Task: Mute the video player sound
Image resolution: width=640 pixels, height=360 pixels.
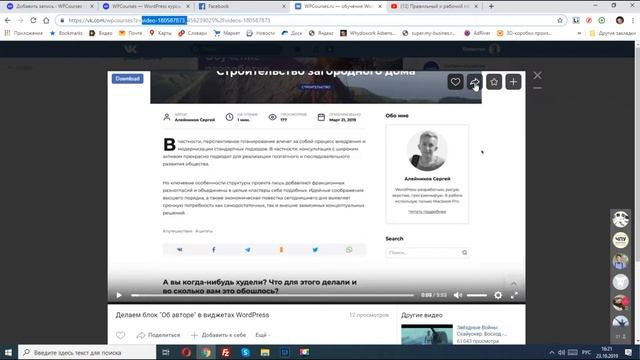Action: coord(458,295)
